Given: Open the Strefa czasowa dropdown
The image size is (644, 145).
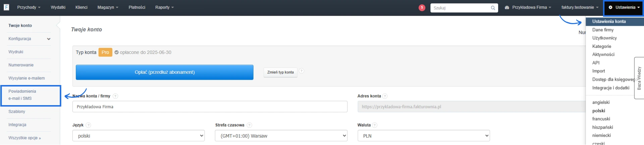Looking at the screenshot, I should tap(281, 136).
